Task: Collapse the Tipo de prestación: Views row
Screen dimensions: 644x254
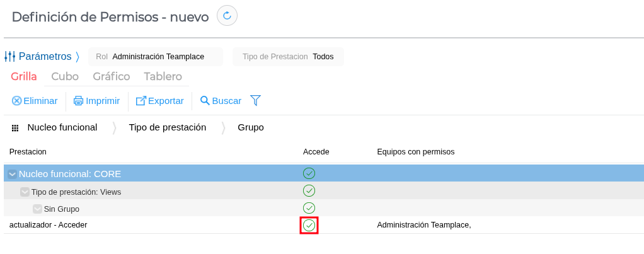Action: pyautogui.click(x=25, y=192)
